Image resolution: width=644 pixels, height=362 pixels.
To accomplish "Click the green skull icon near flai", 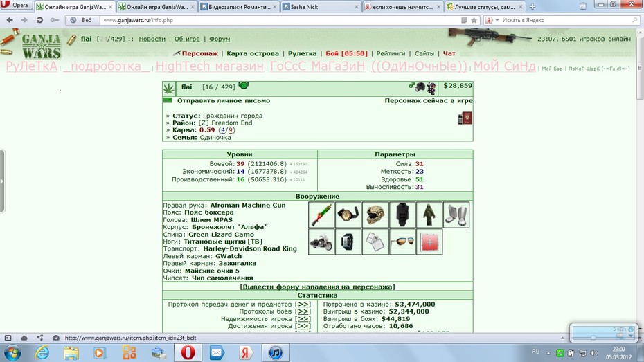I will (x=244, y=85).
